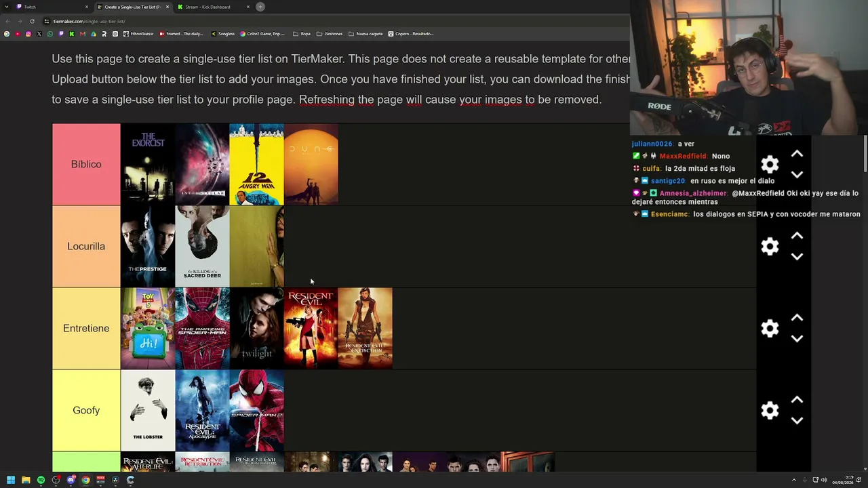
Task: Pick the Dune poster
Action: tap(311, 165)
